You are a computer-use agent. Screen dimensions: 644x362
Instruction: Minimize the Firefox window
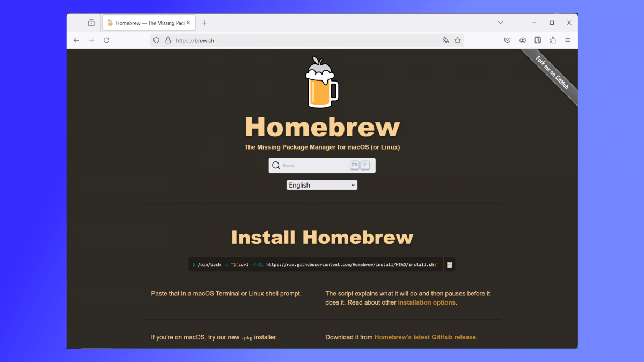tap(535, 23)
